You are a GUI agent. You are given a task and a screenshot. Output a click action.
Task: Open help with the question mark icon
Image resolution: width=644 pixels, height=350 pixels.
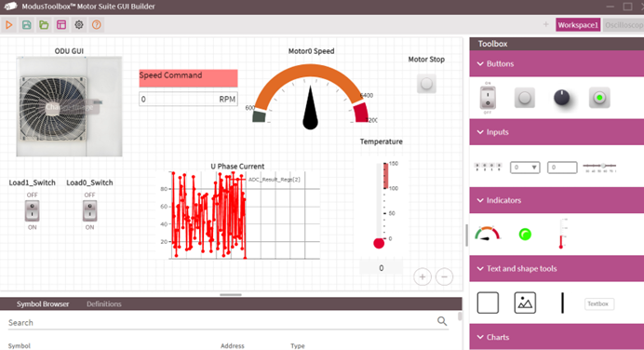tap(97, 25)
